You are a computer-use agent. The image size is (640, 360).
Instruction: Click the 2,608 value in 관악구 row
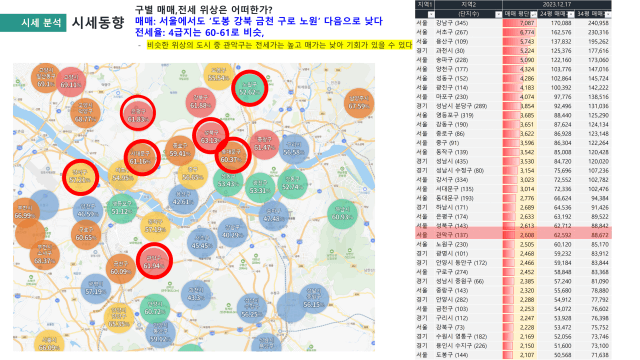pyautogui.click(x=527, y=235)
